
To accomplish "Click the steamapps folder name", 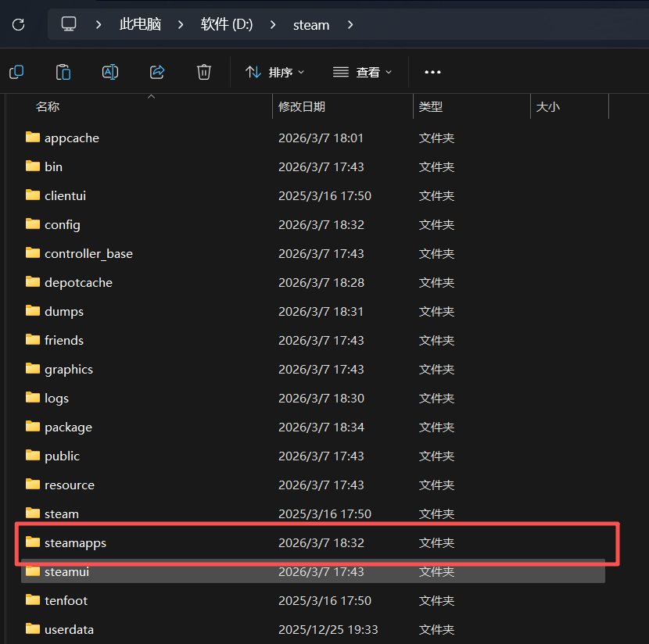I will pyautogui.click(x=75, y=543).
